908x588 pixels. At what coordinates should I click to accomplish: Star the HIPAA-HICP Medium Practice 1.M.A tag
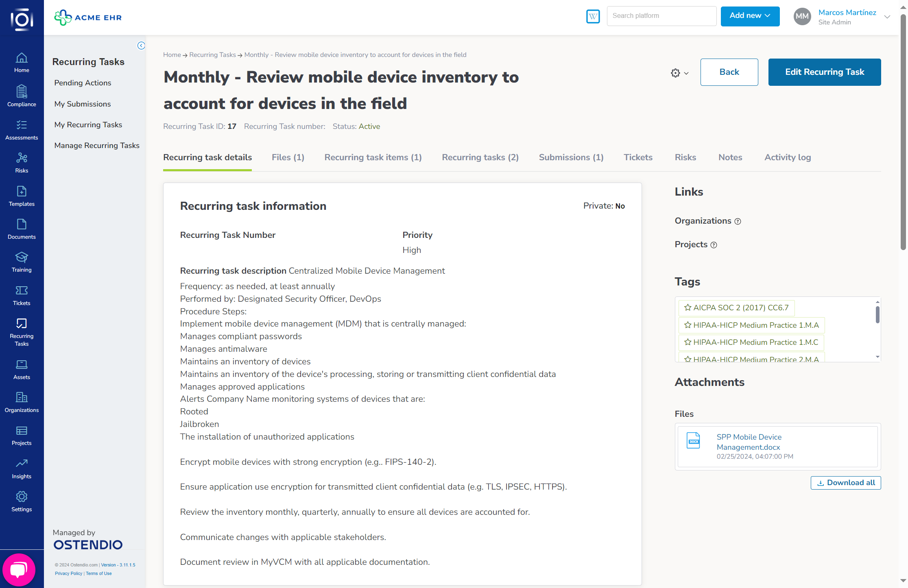(x=688, y=325)
